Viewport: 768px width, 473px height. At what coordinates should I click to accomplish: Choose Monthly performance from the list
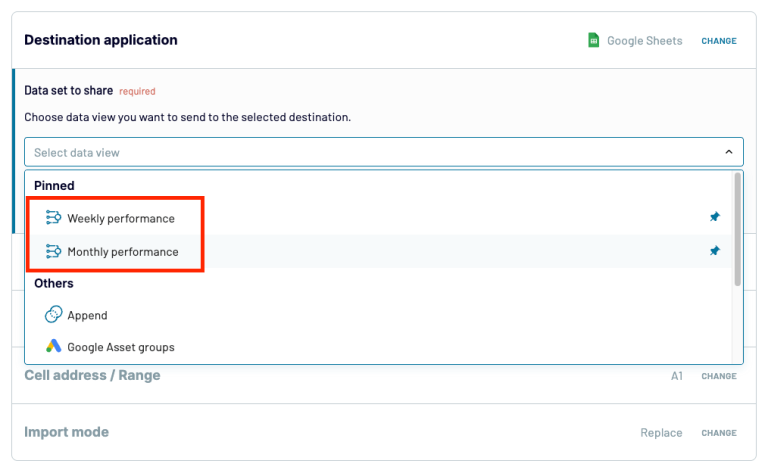tap(123, 252)
